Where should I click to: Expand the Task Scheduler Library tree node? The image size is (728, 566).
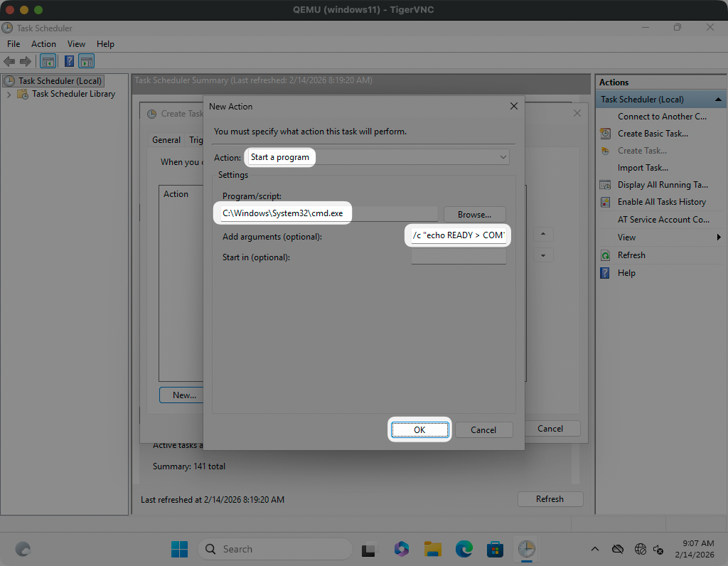tap(9, 94)
